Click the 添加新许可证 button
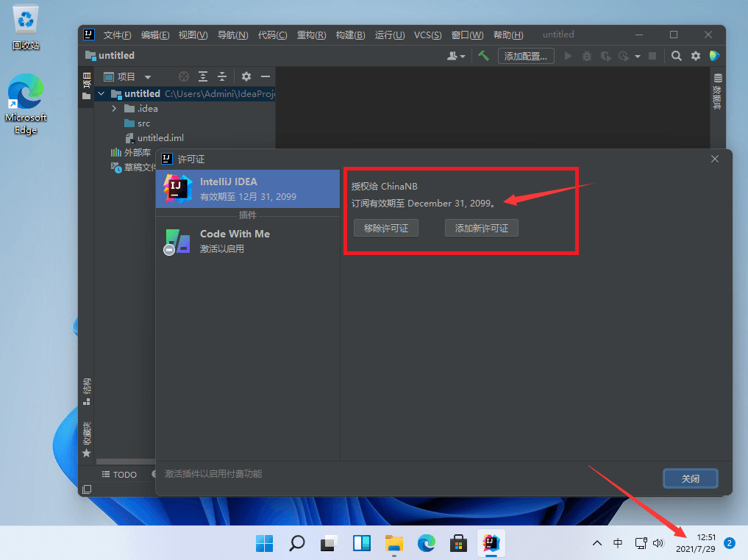This screenshot has height=560, width=748. click(x=481, y=229)
